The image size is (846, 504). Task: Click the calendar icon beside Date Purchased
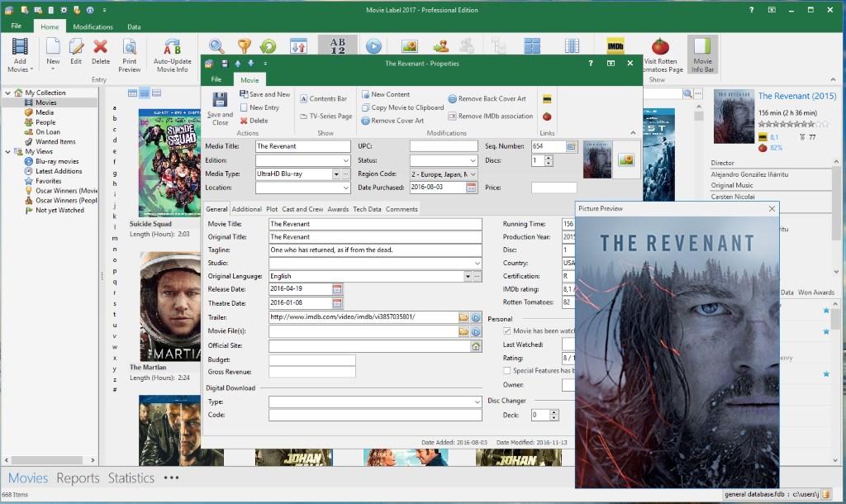point(471,188)
